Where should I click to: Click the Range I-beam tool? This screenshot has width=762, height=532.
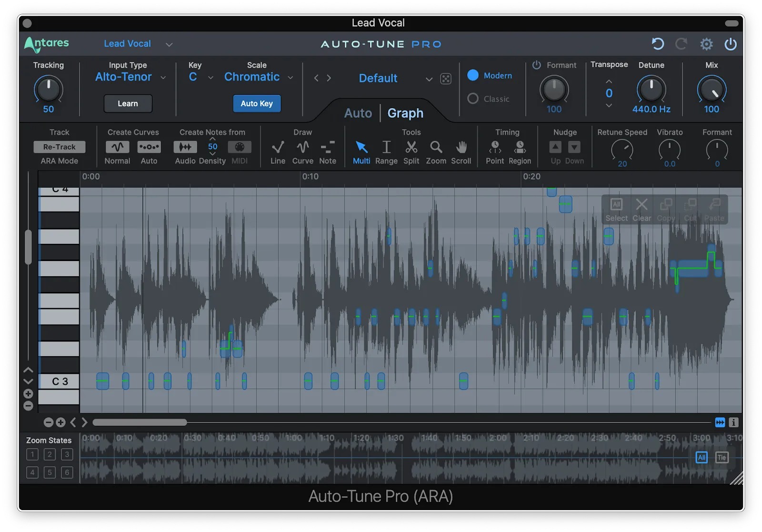(x=386, y=147)
